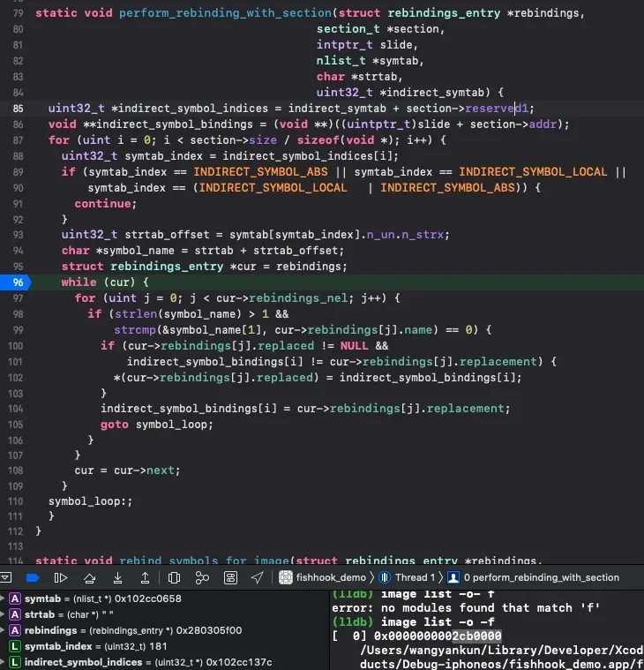Select frame 0 perform_rebinding_with_section breadcrumb
Viewport: 644px width, 670px height.
(x=542, y=577)
